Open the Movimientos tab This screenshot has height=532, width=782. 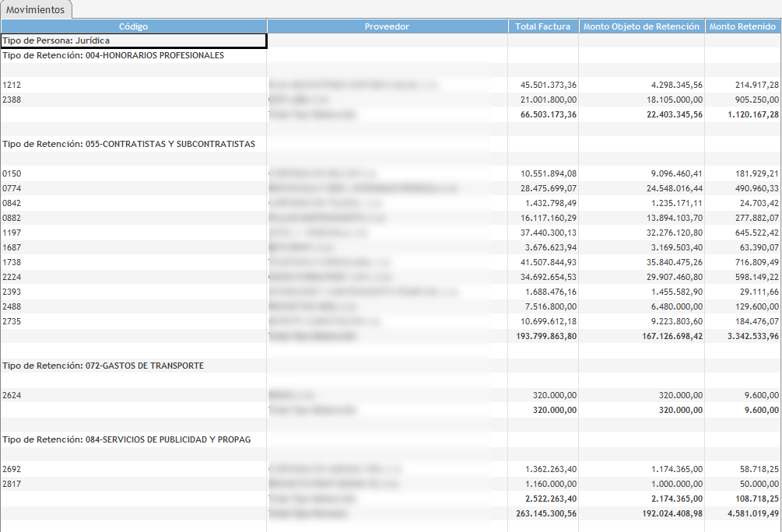pyautogui.click(x=36, y=9)
